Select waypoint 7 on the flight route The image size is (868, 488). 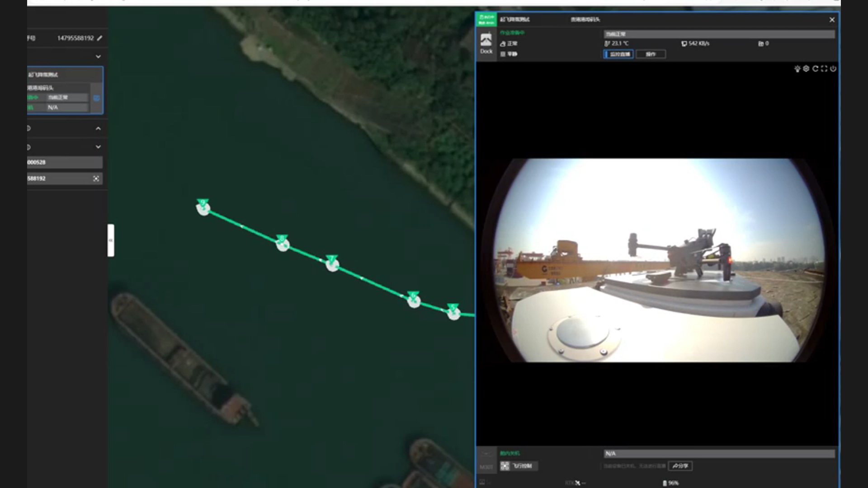pos(332,263)
